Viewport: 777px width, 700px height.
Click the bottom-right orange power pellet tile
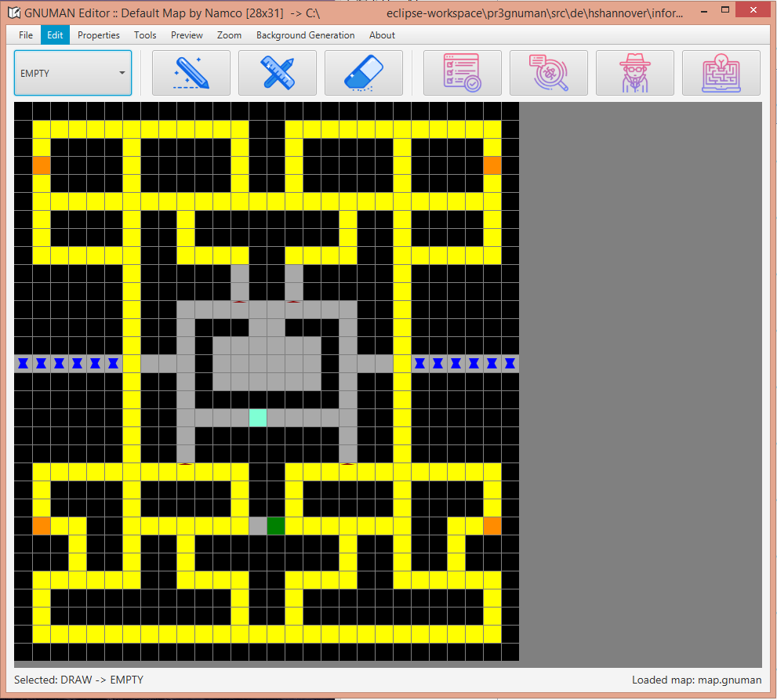pos(492,526)
